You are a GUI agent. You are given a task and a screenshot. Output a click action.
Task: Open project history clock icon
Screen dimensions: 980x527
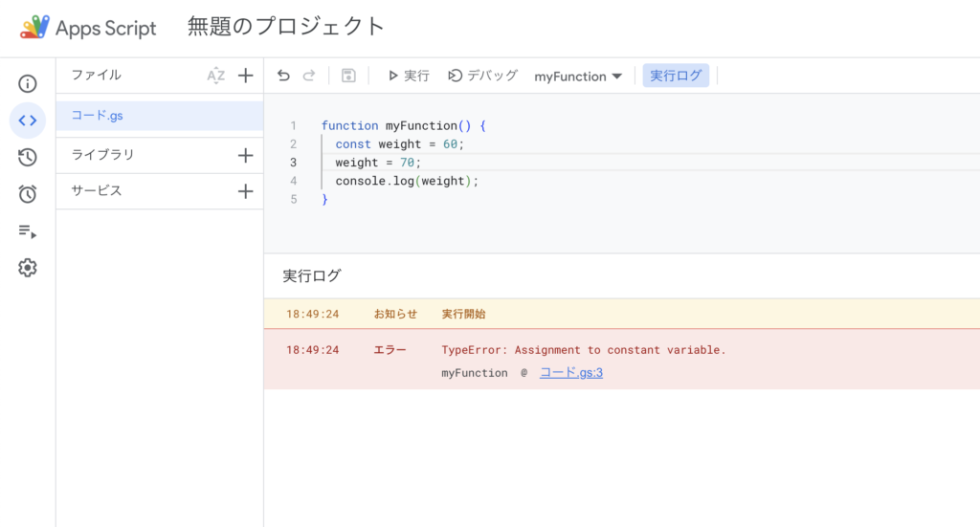(x=28, y=158)
